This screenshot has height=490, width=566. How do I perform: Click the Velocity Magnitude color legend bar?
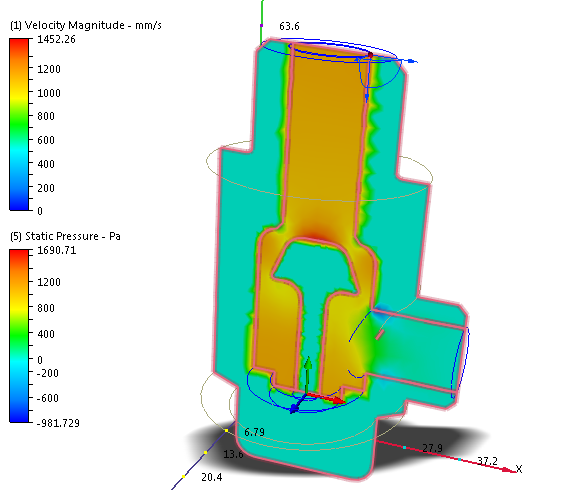click(x=19, y=124)
